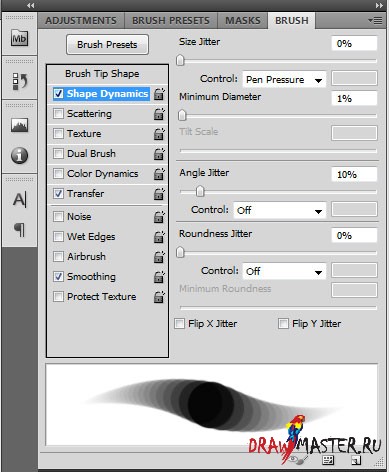The height and width of the screenshot is (472, 389).
Task: Toggle lock for Smoothing
Action: click(x=159, y=277)
